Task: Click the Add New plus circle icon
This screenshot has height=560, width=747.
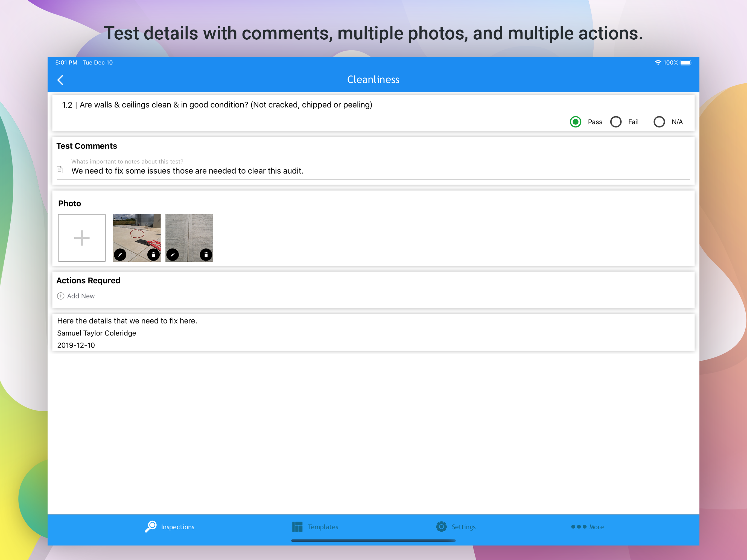Action: (61, 296)
